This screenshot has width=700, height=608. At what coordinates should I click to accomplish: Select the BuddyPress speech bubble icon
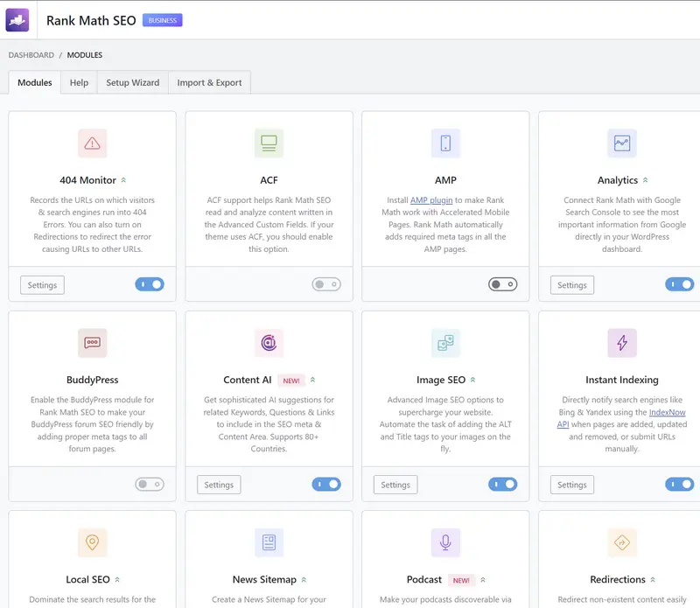click(x=93, y=343)
